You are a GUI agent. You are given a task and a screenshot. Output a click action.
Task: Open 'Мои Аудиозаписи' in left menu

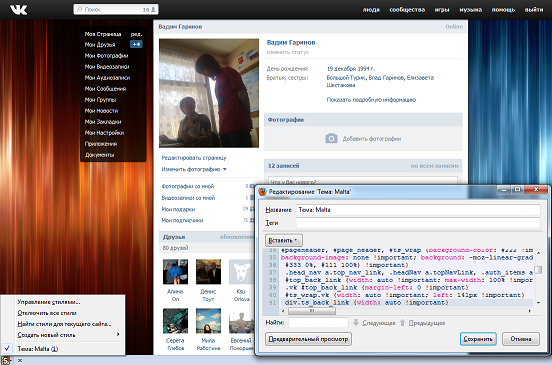[x=107, y=78]
